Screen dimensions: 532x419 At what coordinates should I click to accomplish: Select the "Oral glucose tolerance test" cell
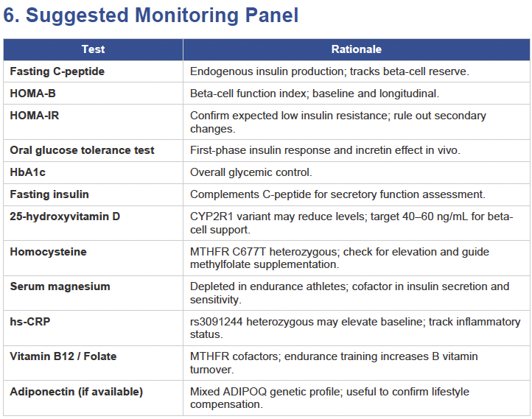point(82,150)
